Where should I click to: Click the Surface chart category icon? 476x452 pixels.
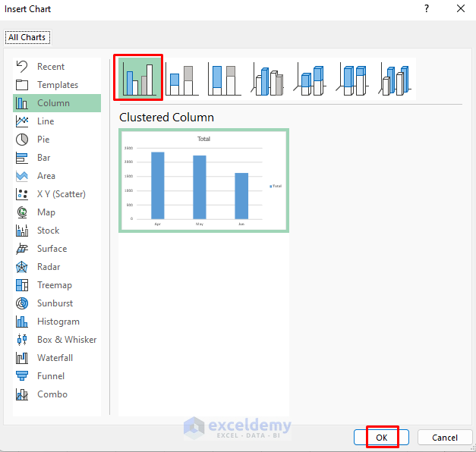[22, 249]
